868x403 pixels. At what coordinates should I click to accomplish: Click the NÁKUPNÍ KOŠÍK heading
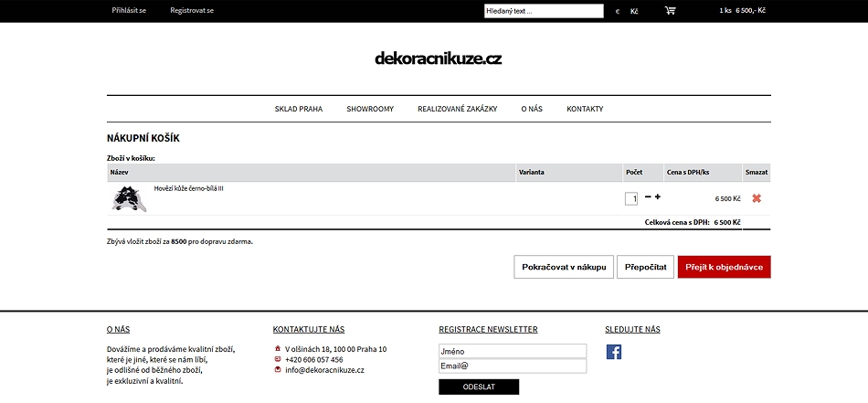coord(143,138)
